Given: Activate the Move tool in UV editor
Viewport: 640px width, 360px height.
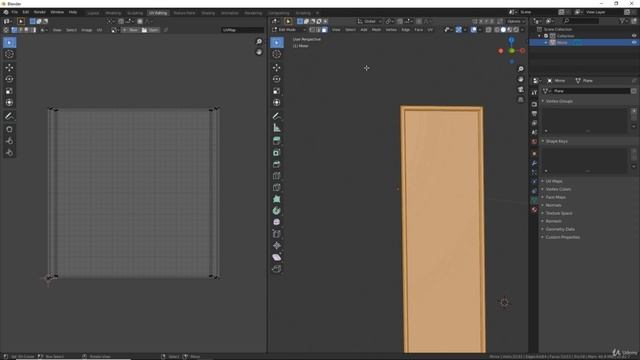Looking at the screenshot, I should coord(9,68).
